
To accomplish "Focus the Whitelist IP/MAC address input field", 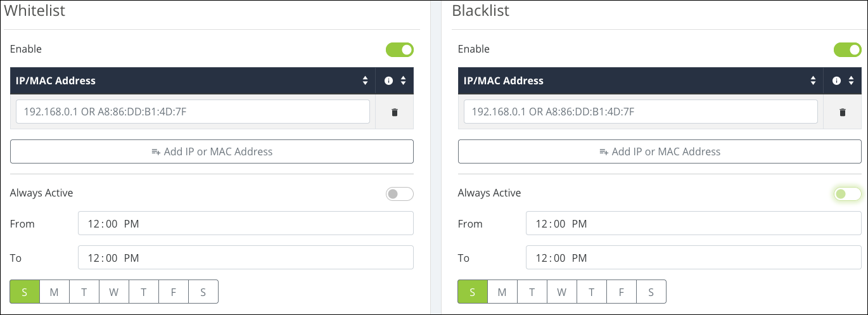I will (193, 112).
